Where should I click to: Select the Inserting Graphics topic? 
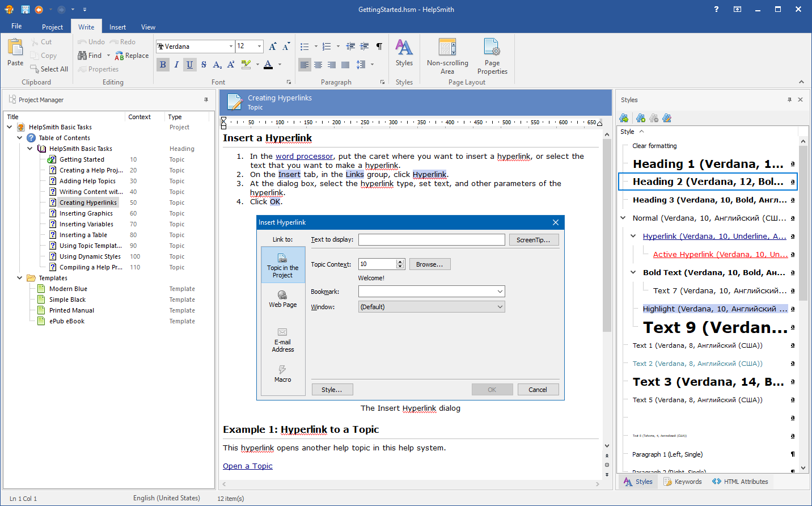pos(86,213)
